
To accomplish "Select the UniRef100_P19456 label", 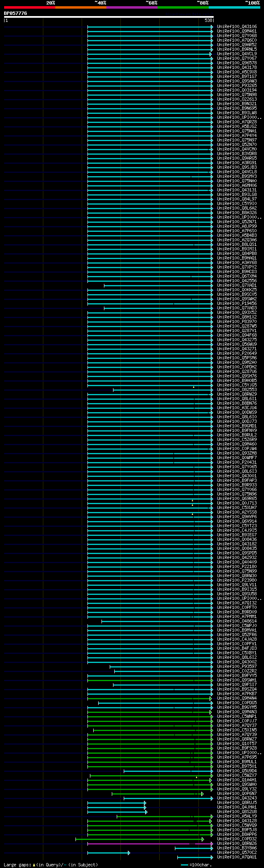I will 237,304.
